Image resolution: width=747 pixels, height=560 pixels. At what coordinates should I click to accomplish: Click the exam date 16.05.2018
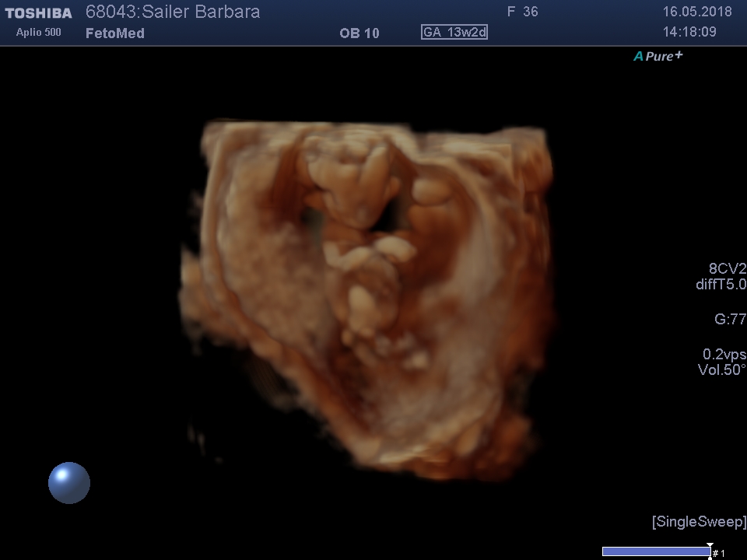pos(696,12)
